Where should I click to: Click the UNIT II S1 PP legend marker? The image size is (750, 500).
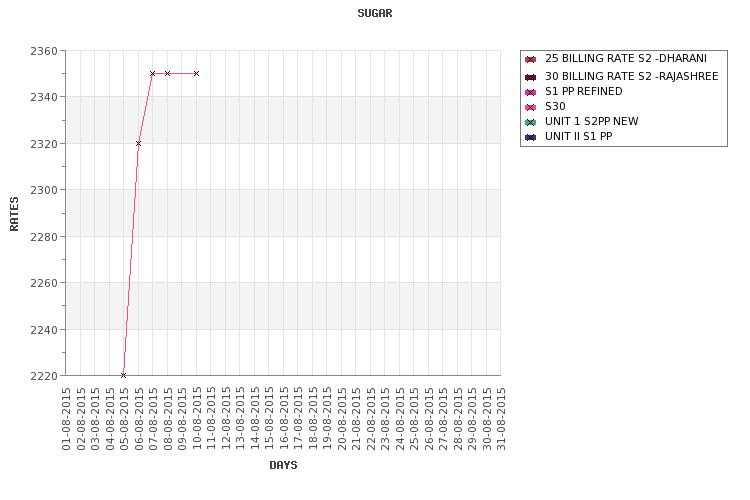pos(530,137)
